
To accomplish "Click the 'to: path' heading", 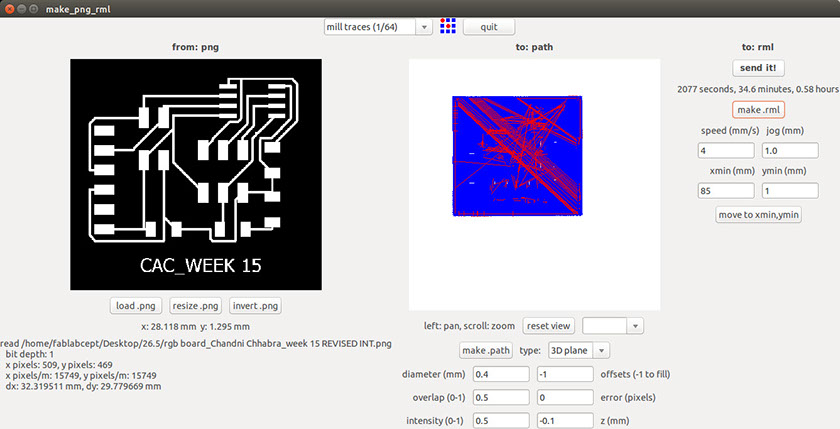I will point(534,47).
